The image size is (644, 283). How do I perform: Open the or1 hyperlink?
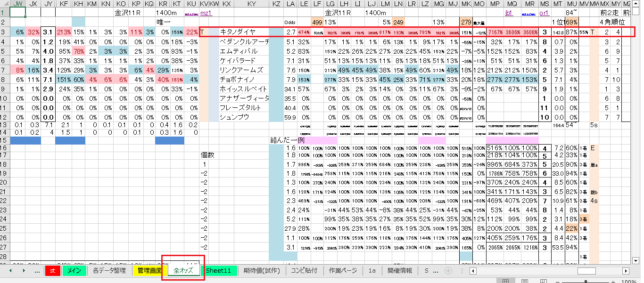(544, 13)
